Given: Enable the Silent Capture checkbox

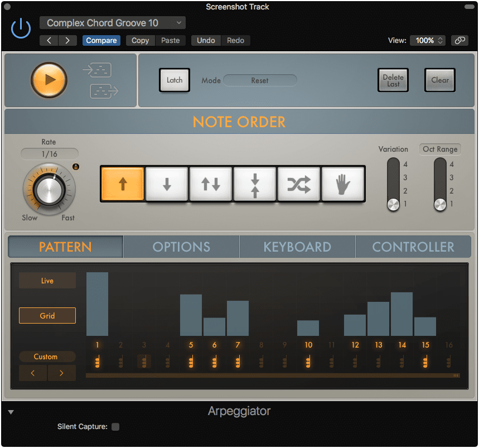Looking at the screenshot, I should coord(115,426).
